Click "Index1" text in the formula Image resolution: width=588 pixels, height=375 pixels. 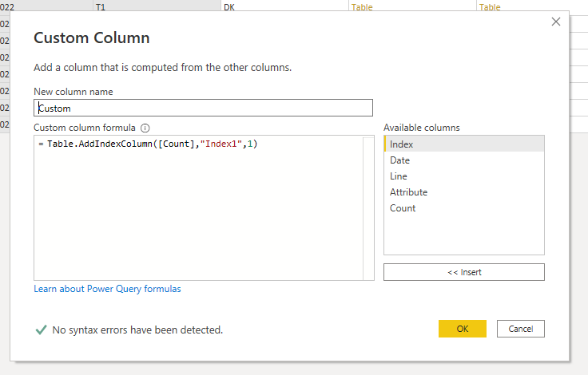coord(220,144)
